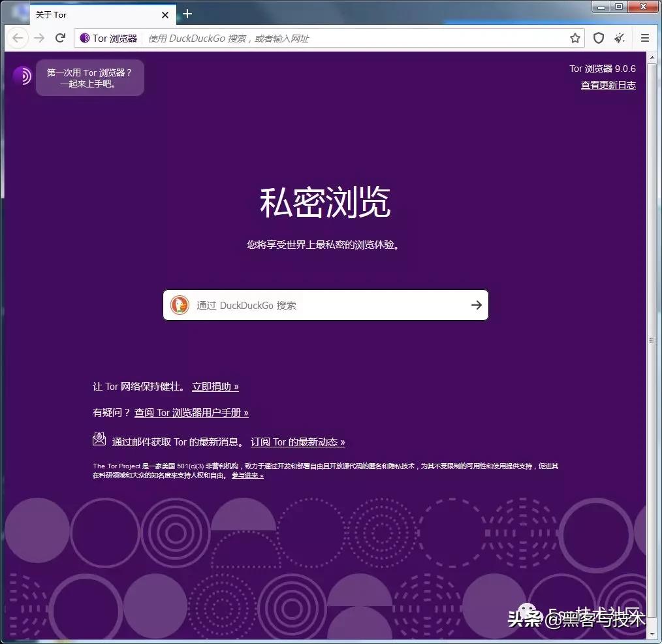Open a new tab with the plus button
The width and height of the screenshot is (662, 644).
point(188,14)
